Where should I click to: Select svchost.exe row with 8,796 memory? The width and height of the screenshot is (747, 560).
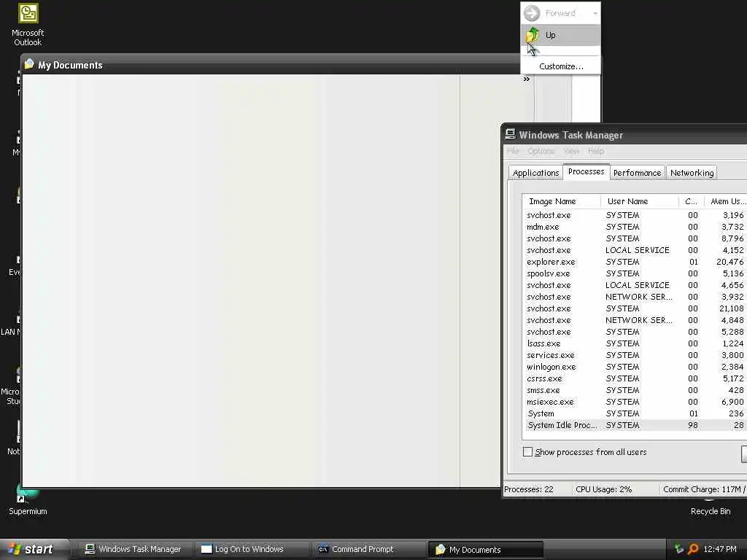coord(635,238)
